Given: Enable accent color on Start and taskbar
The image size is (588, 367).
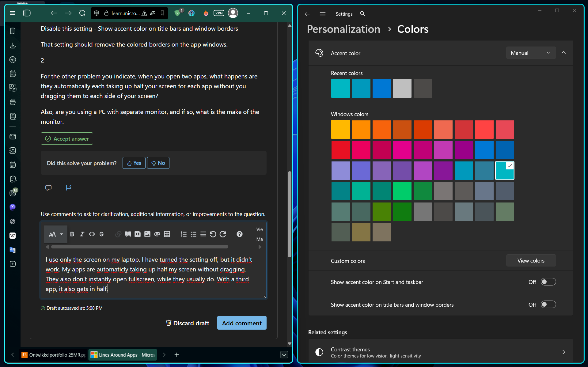Looking at the screenshot, I should pyautogui.click(x=548, y=282).
